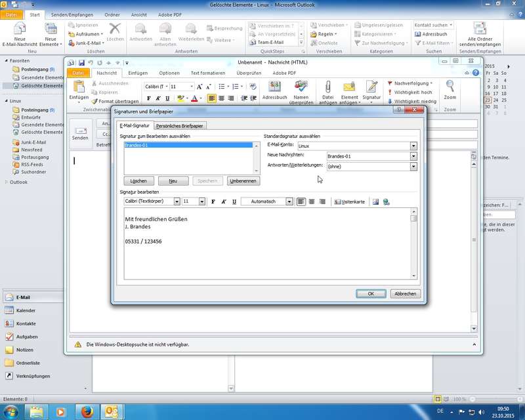525x420 pixels.
Task: Click Senden button in message window
Action: [80, 134]
